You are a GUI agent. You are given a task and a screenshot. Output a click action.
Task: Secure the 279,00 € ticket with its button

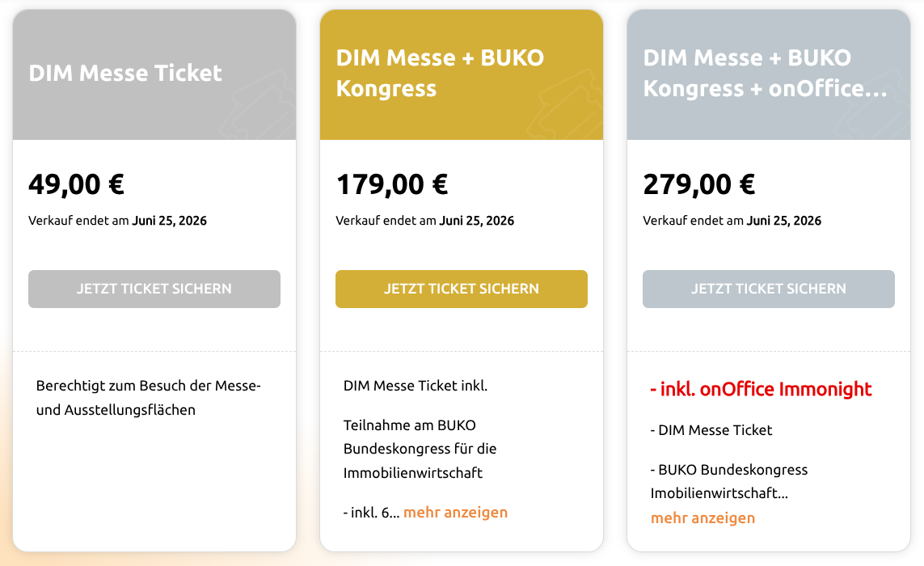pos(769,289)
